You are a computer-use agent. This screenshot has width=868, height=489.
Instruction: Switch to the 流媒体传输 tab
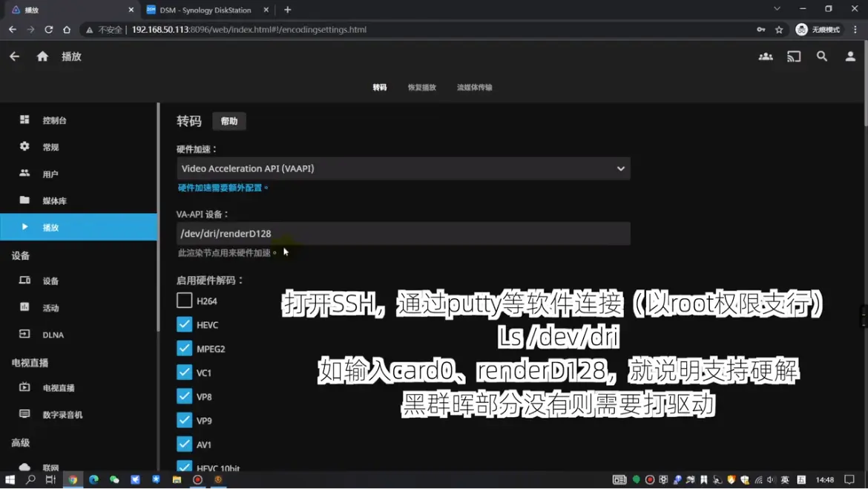coord(474,88)
